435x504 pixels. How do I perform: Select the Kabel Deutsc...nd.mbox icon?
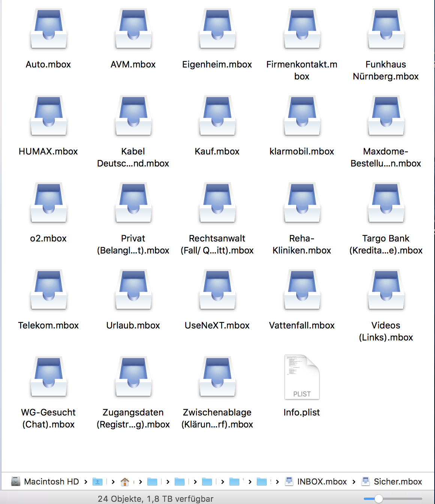click(x=133, y=116)
